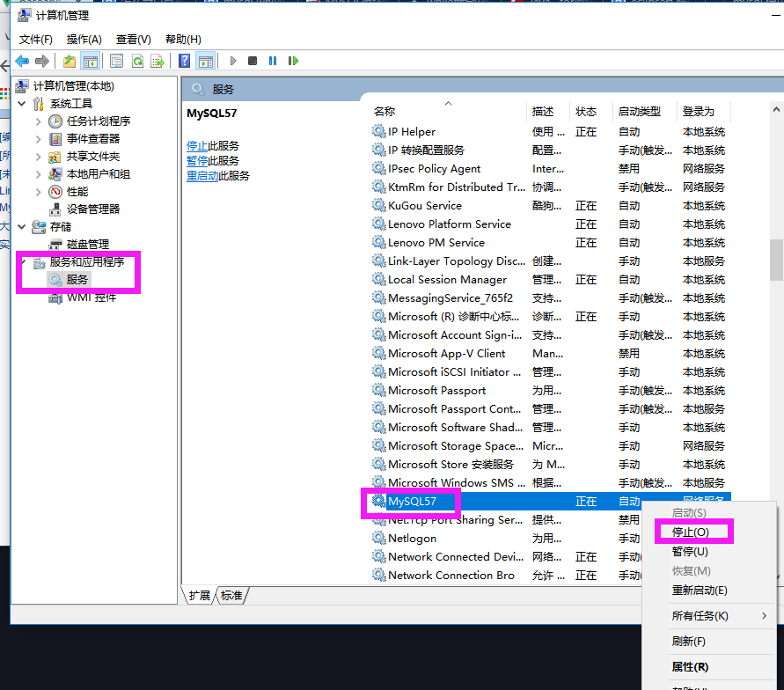Open the 操作(A) menu

84,40
